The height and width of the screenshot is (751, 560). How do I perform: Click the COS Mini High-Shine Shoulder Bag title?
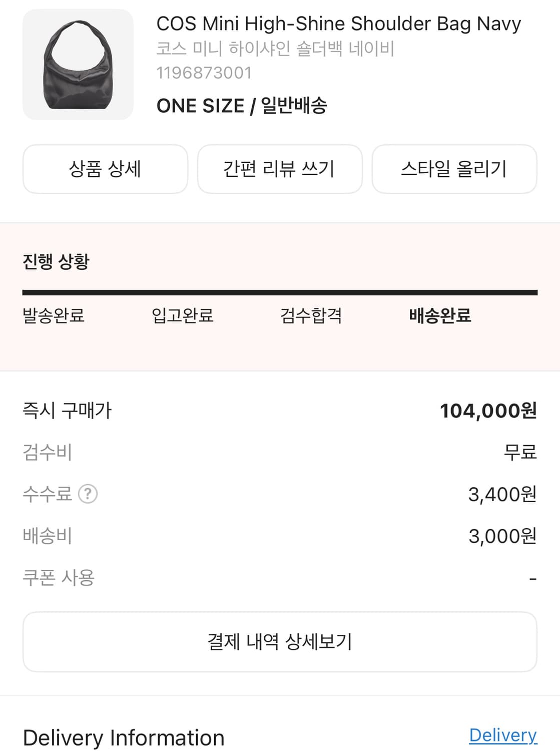tap(338, 24)
